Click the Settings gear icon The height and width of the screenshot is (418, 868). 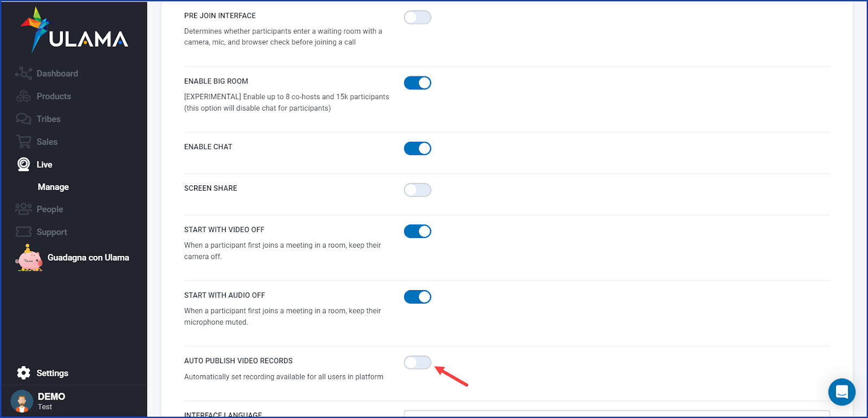[x=24, y=373]
